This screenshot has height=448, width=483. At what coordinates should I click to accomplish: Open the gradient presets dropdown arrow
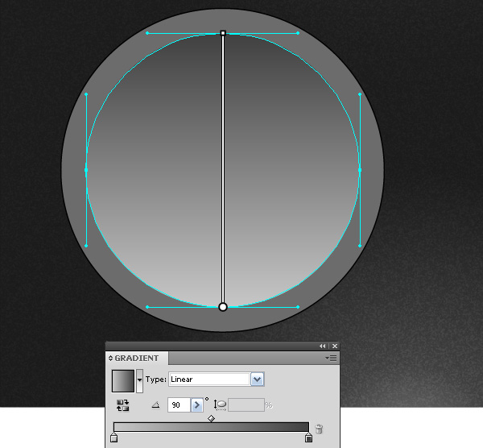pyautogui.click(x=139, y=381)
